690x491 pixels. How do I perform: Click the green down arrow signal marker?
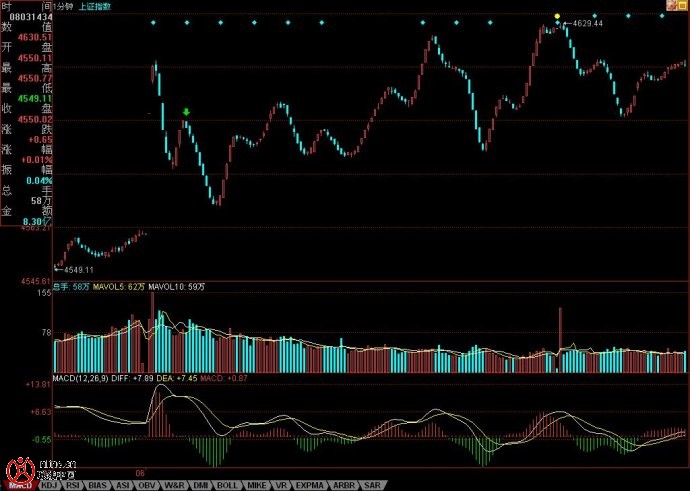pos(186,112)
